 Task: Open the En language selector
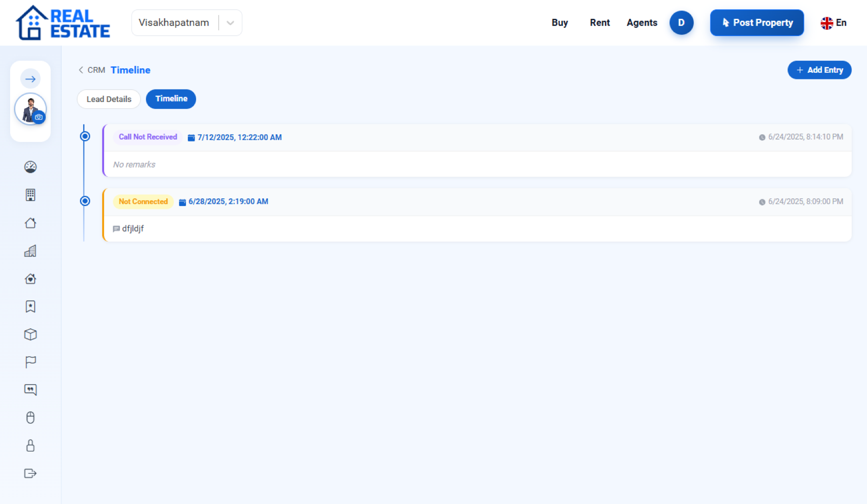[833, 23]
